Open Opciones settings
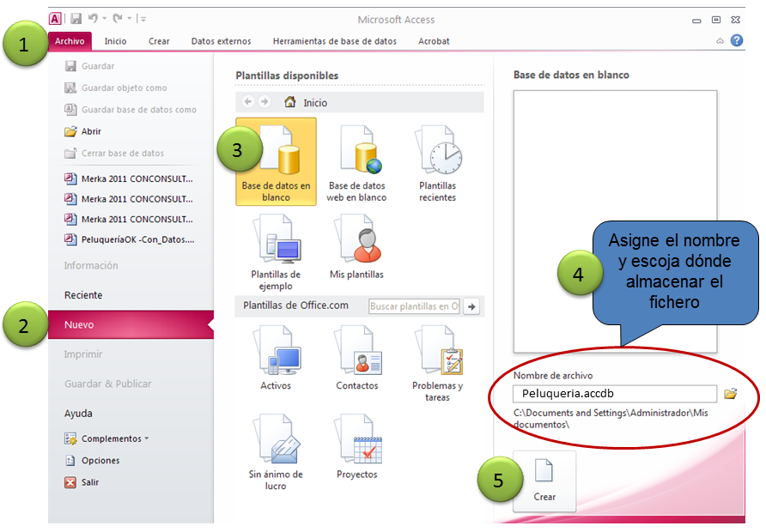Screen dimensions: 766x532 click(93, 460)
